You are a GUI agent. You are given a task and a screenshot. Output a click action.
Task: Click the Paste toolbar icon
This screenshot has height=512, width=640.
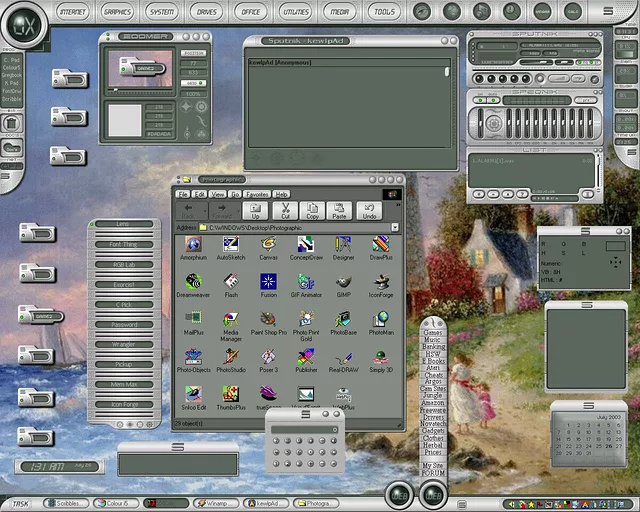click(339, 210)
